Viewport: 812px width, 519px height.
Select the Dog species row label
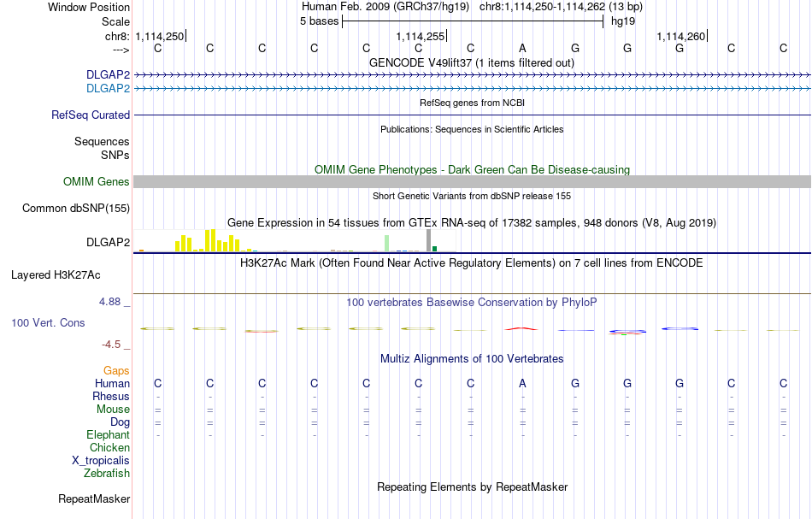tap(120, 422)
